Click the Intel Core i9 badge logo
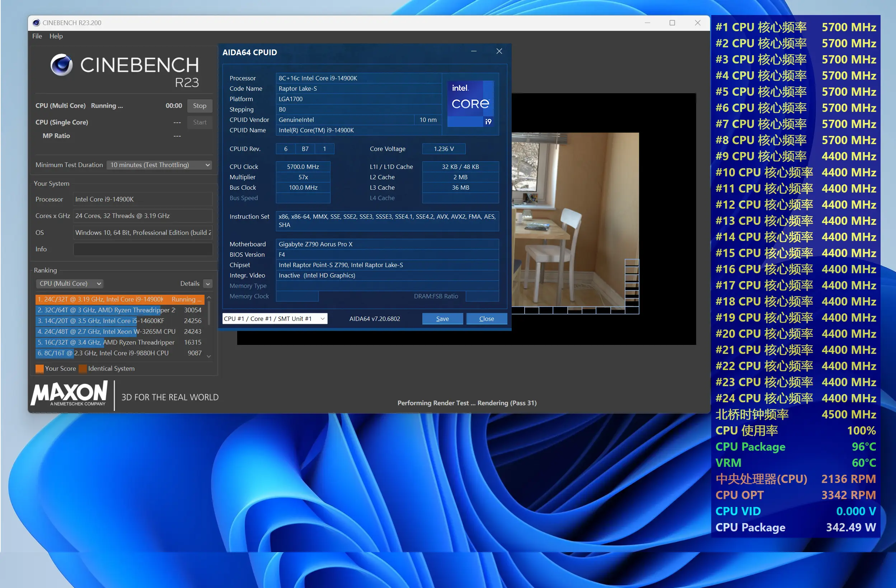The height and width of the screenshot is (588, 896). (470, 104)
